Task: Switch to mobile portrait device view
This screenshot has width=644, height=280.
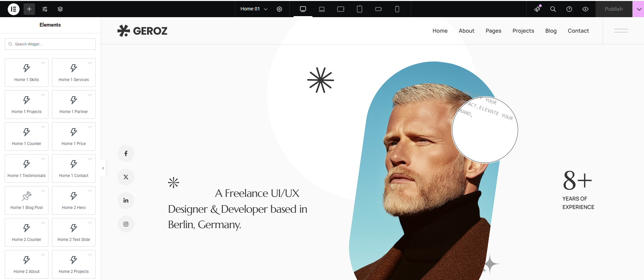Action: coord(397,9)
